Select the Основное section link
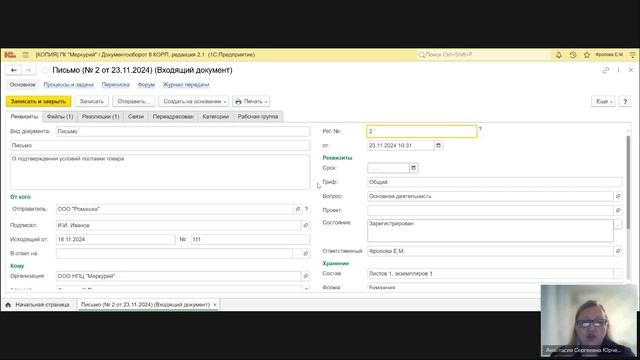Screen dimensions: 640x360 click(x=22, y=85)
